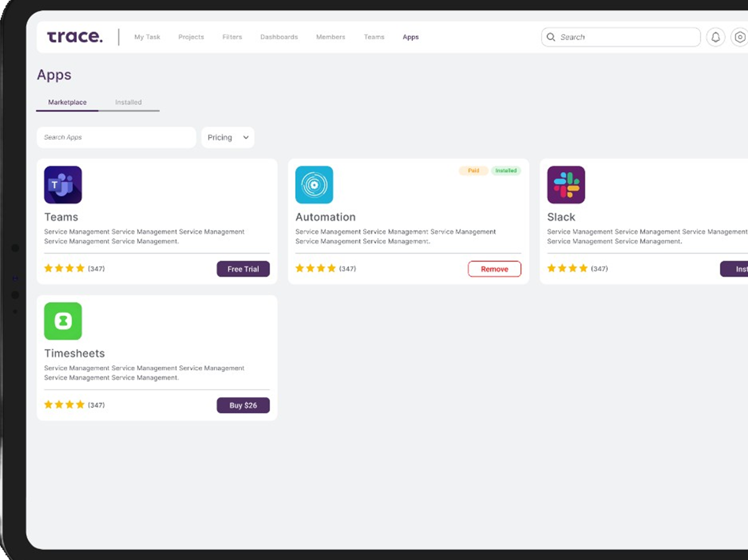Remove the Automation app
The height and width of the screenshot is (560, 748).
coord(495,269)
